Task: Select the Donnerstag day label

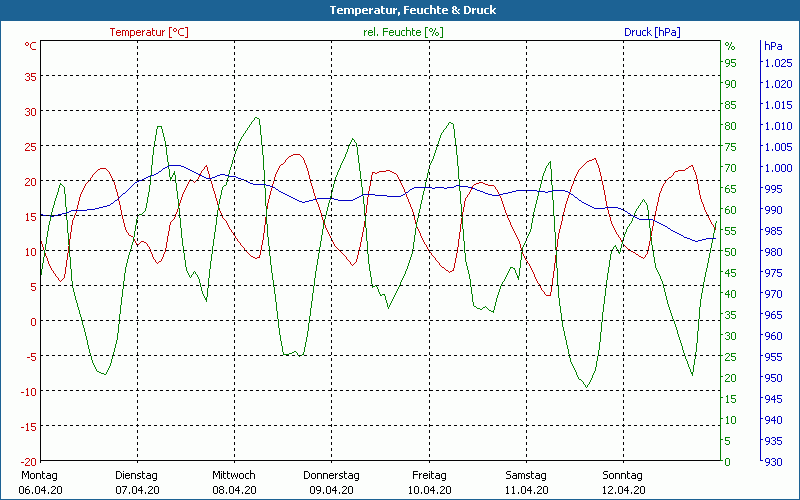Action: 331,475
